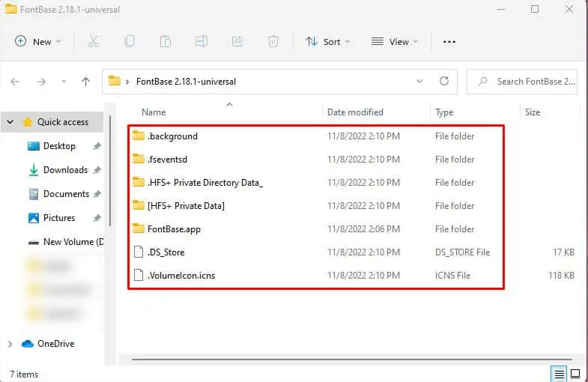588x382 pixels.
Task: Click the Rename icon in toolbar
Action: click(x=201, y=41)
